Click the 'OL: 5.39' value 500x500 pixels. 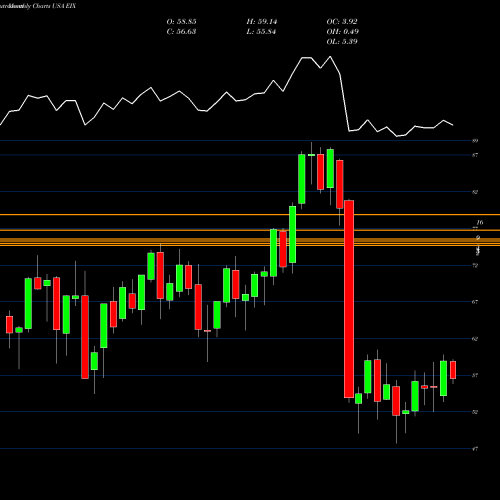pos(342,42)
